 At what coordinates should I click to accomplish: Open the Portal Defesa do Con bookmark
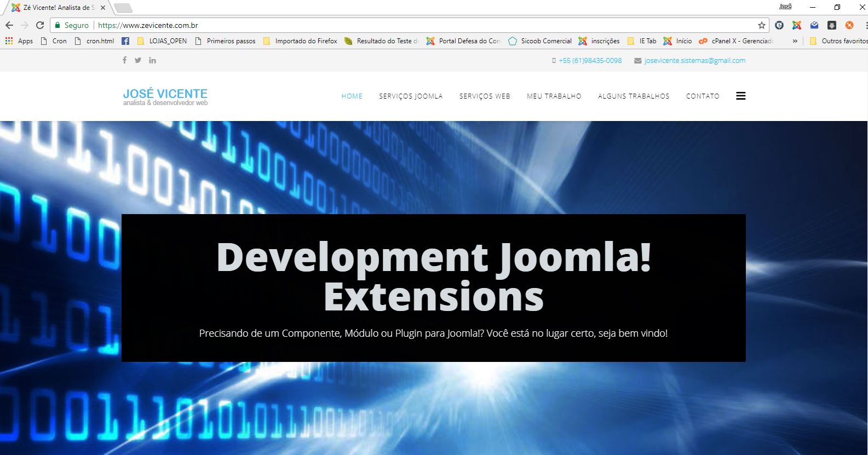pyautogui.click(x=463, y=41)
